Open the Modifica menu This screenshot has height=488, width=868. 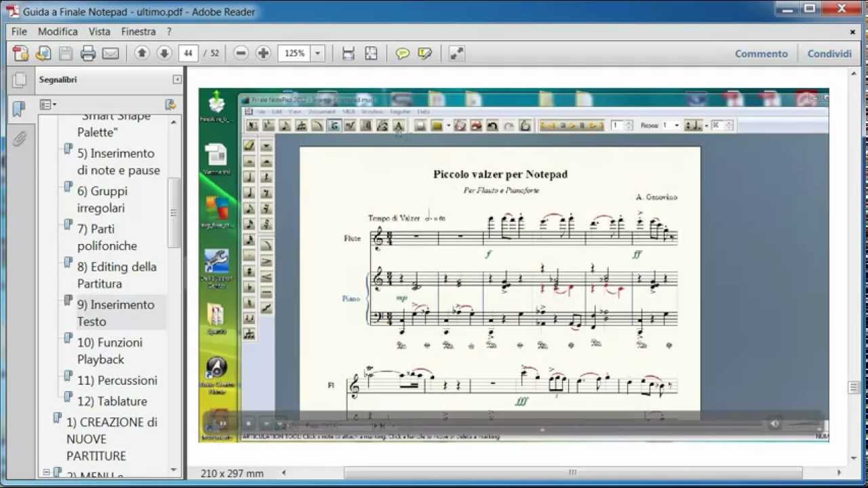coord(58,31)
